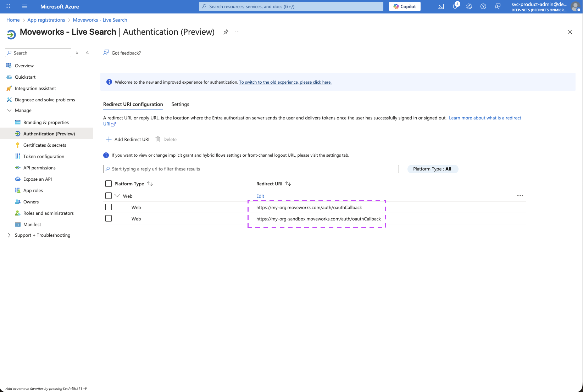Click the Manifest icon in sidebar
The height and width of the screenshot is (392, 583).
[x=17, y=224]
